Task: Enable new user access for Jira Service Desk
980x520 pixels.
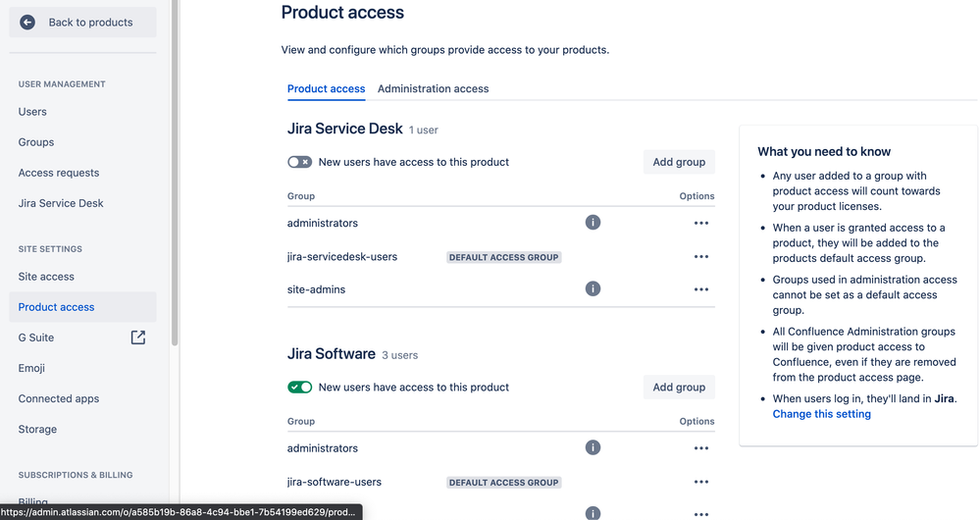Action: [299, 162]
